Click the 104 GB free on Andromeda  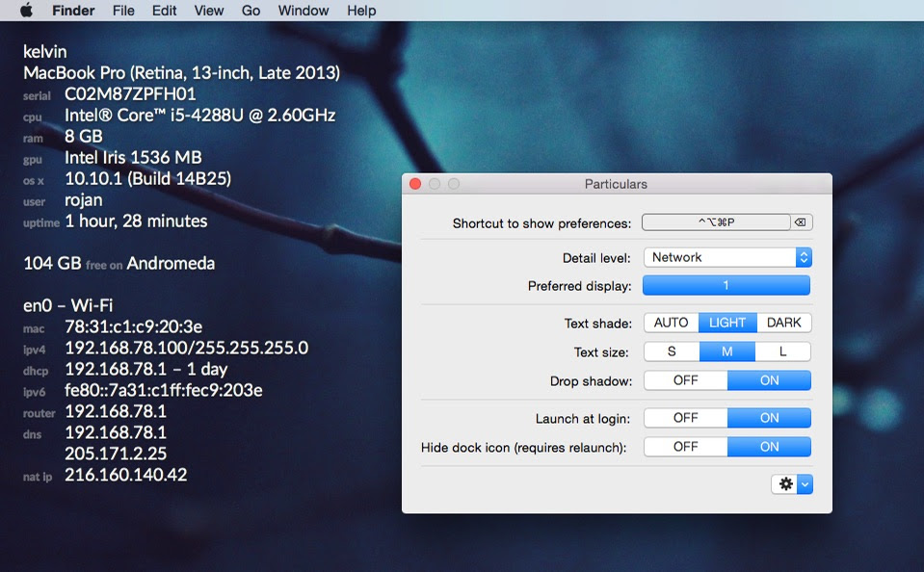pyautogui.click(x=119, y=263)
